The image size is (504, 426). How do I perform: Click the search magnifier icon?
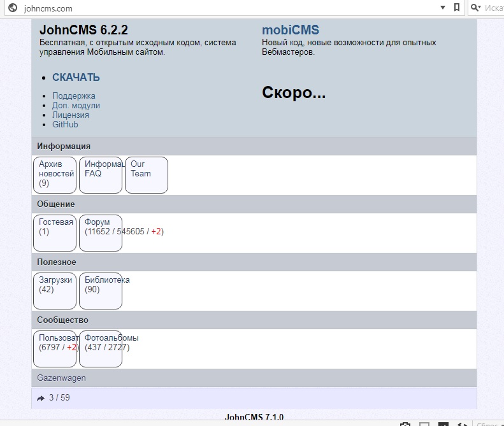pos(475,8)
